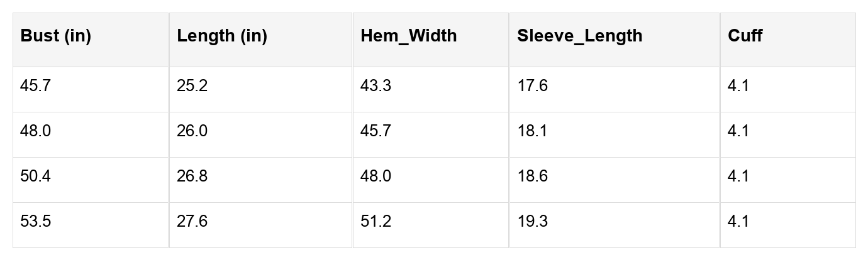Click the 26.8 Length cell
This screenshot has height=260, width=868.
coord(192,176)
